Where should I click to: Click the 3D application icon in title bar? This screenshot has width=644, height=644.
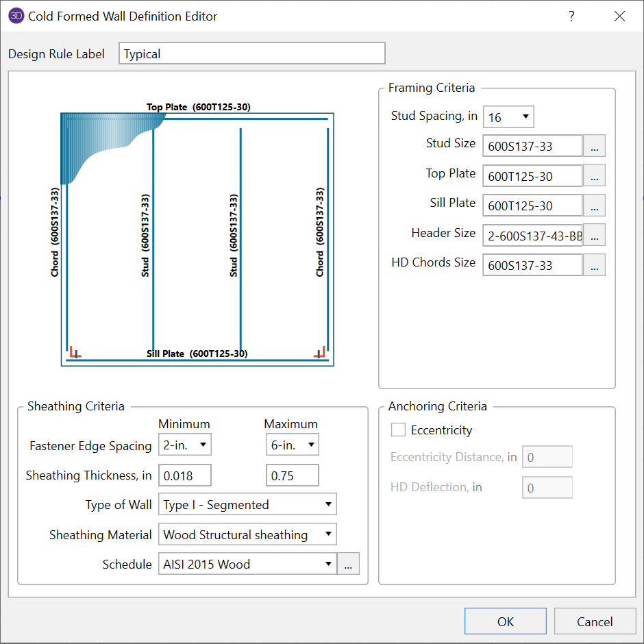(x=16, y=16)
